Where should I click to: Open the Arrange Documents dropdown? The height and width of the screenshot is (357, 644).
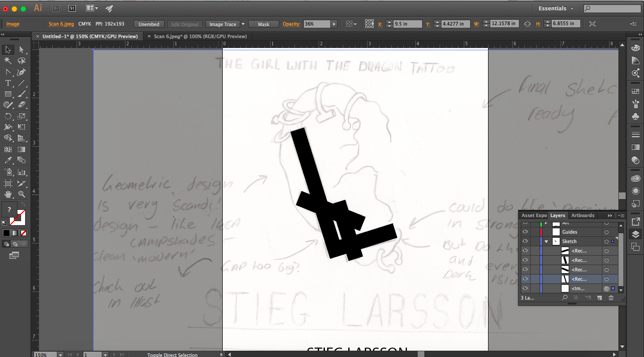pyautogui.click(x=92, y=8)
